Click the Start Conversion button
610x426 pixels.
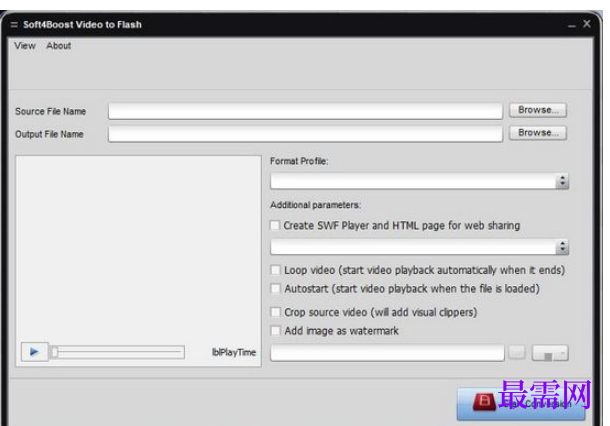click(x=521, y=403)
